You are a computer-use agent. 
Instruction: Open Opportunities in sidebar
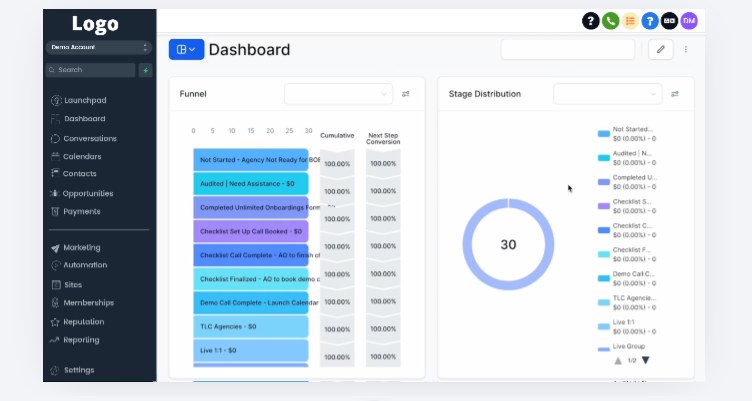click(x=82, y=193)
